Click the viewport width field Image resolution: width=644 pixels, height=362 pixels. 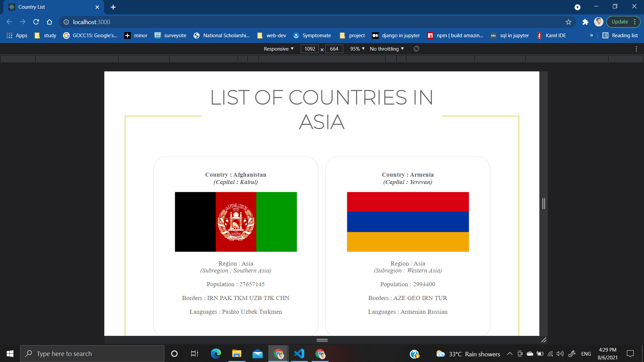[x=310, y=49]
